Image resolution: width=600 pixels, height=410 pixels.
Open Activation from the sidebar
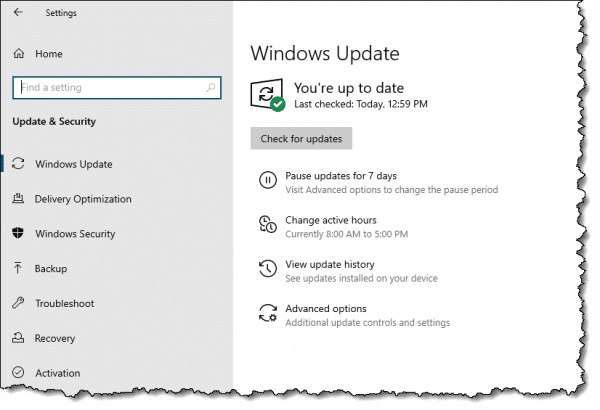(58, 373)
